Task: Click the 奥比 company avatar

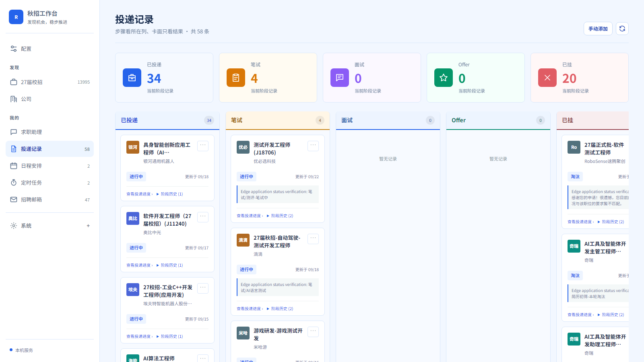Action: tap(133, 218)
